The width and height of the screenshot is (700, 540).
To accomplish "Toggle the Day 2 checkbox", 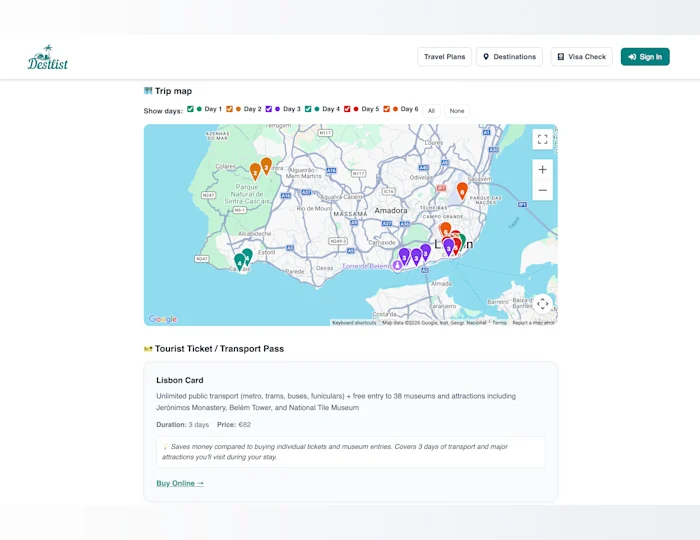I will pyautogui.click(x=229, y=109).
